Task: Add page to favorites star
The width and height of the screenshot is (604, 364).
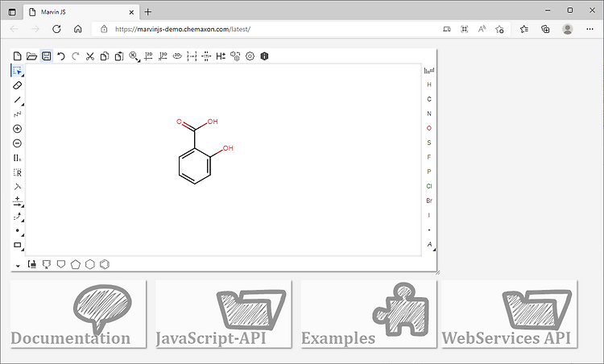Action: click(499, 29)
